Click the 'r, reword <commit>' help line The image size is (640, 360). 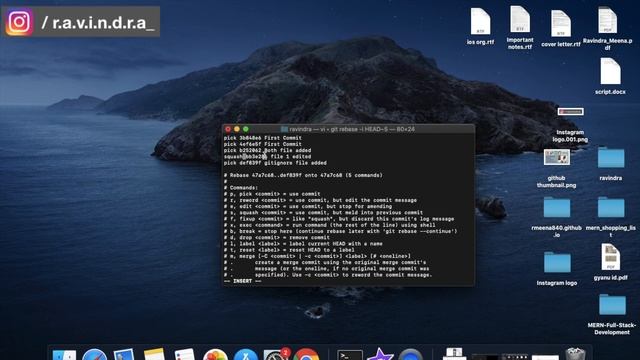point(320,200)
